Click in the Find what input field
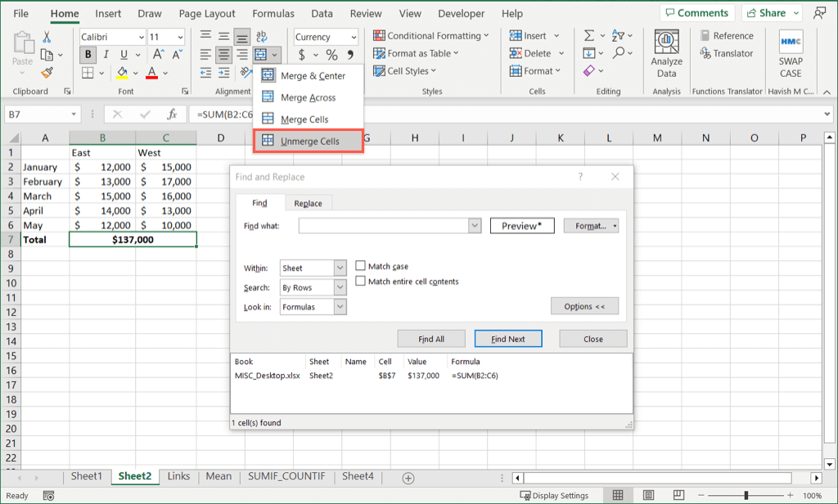Image resolution: width=838 pixels, height=504 pixels. pyautogui.click(x=383, y=226)
